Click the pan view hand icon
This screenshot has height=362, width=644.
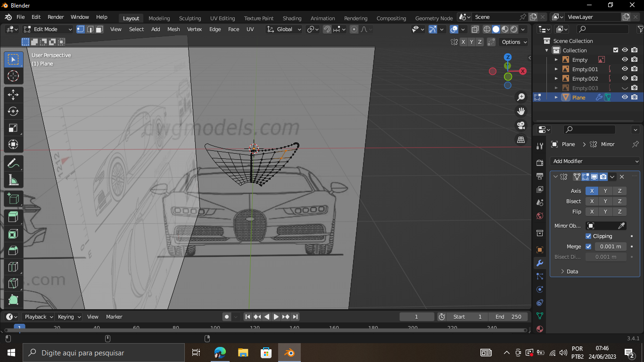[521, 111]
